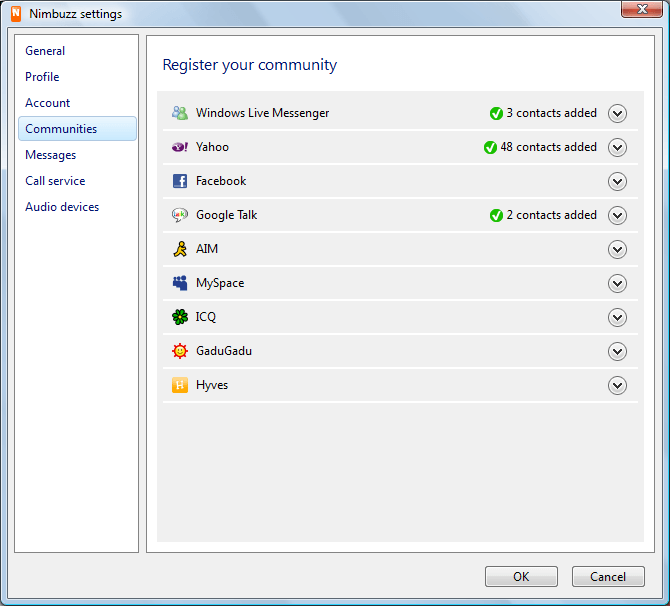
Task: Expand the Windows Live Messenger row
Action: click(617, 113)
